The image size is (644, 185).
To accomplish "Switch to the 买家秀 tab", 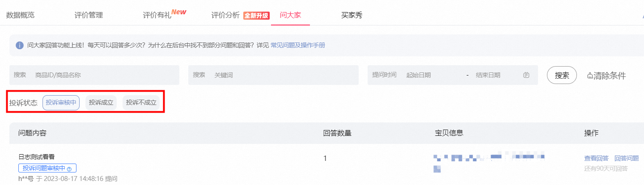I will 352,15.
